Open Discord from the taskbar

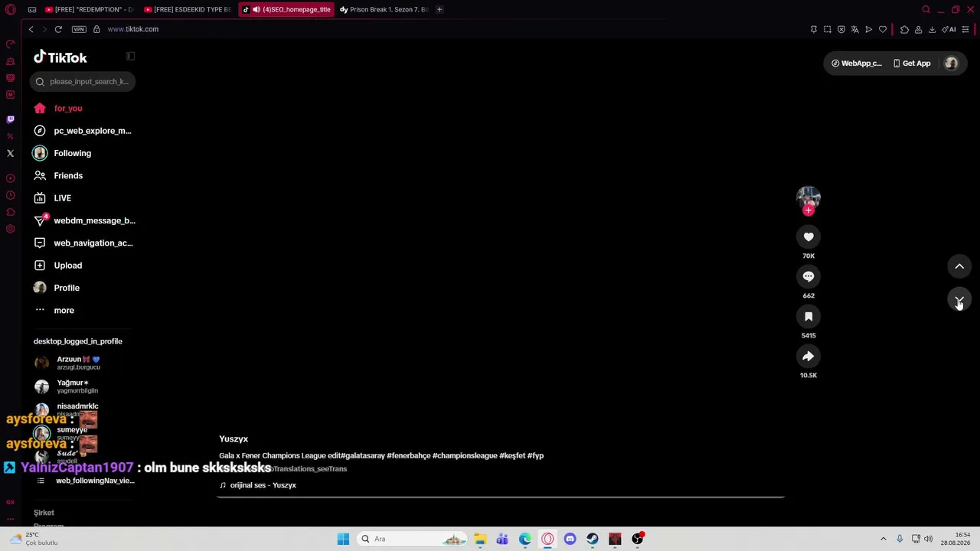570,539
